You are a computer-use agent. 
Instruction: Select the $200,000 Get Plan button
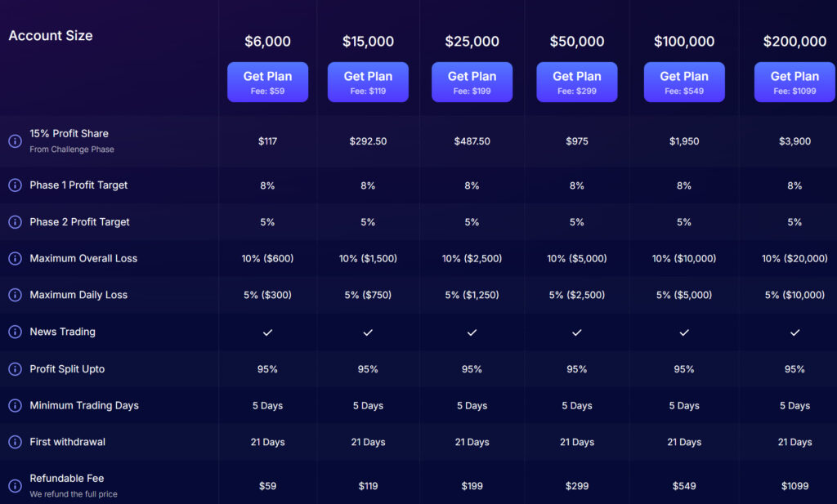tap(794, 83)
